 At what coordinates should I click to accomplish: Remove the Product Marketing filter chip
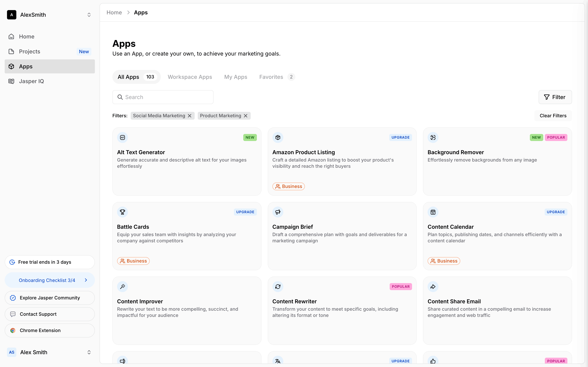pyautogui.click(x=246, y=116)
